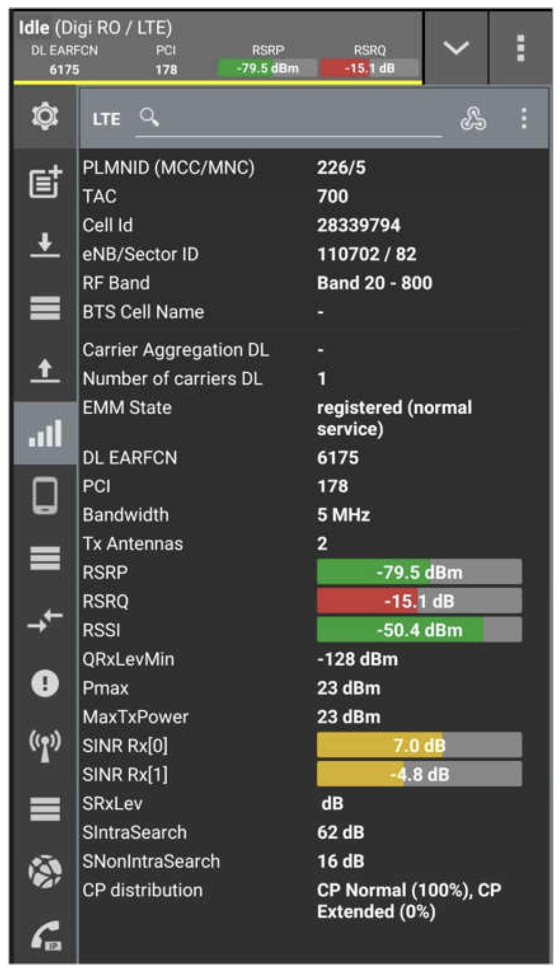Select the CP distribution value text
The width and height of the screenshot is (560, 972).
click(x=409, y=901)
